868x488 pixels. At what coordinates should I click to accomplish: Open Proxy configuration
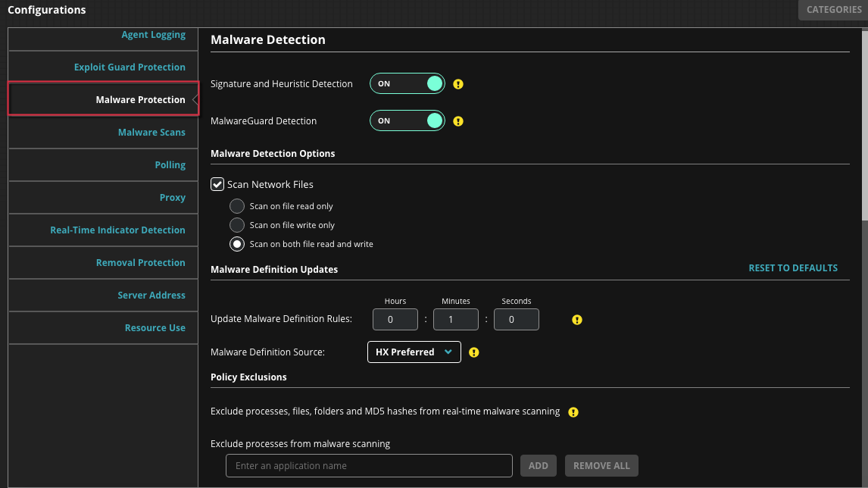172,198
